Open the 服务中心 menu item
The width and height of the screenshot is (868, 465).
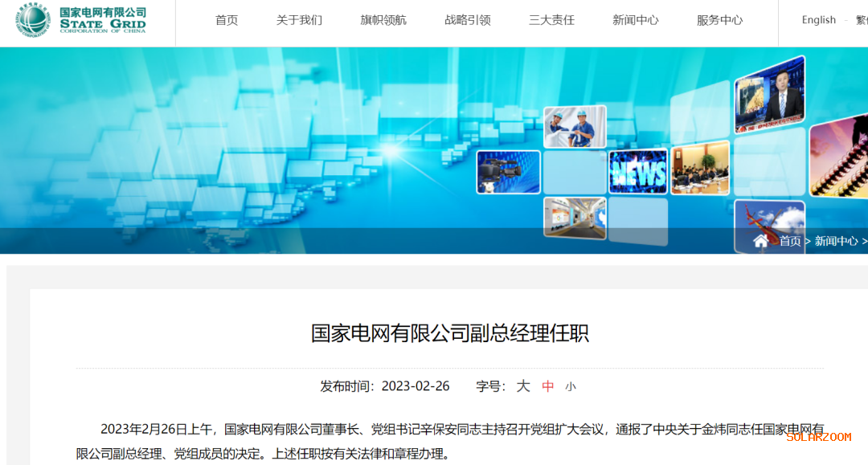pos(719,20)
